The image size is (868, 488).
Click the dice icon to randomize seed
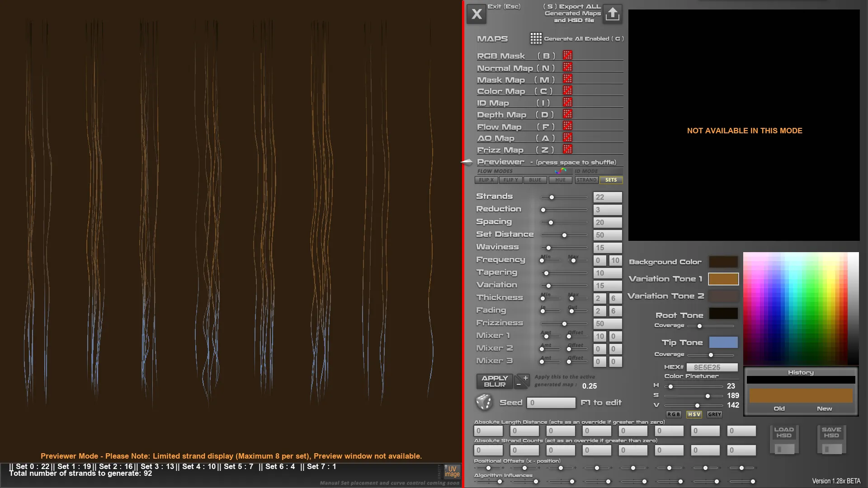point(484,402)
